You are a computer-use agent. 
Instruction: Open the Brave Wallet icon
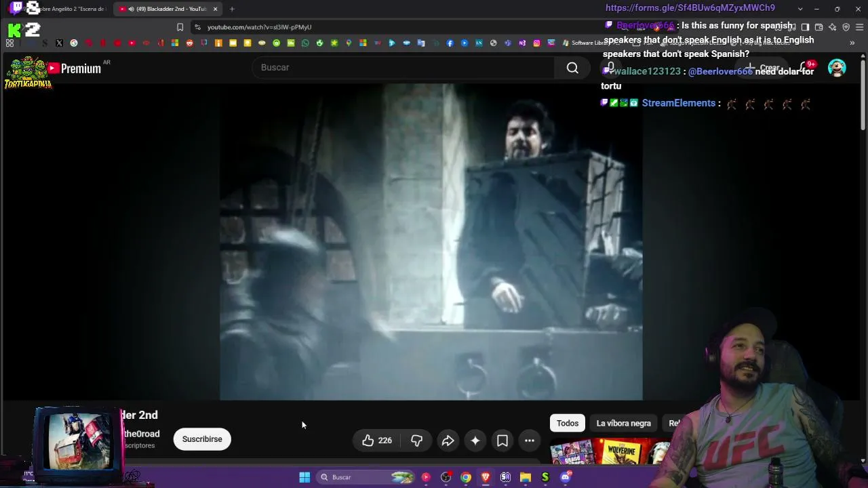(x=818, y=27)
